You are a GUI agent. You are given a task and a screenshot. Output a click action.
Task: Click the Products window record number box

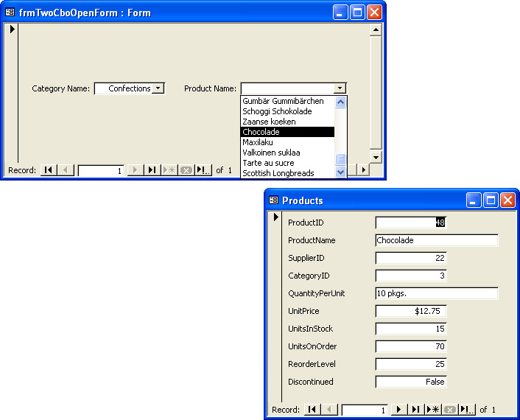coord(364,410)
